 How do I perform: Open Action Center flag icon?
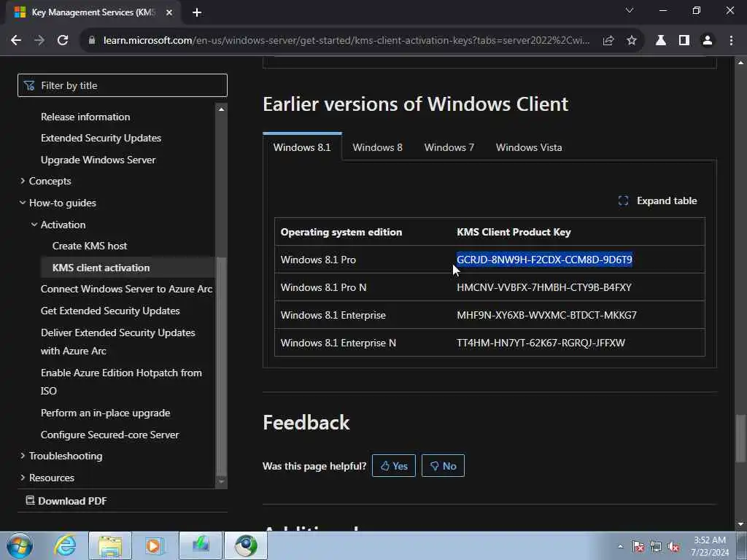(638, 546)
